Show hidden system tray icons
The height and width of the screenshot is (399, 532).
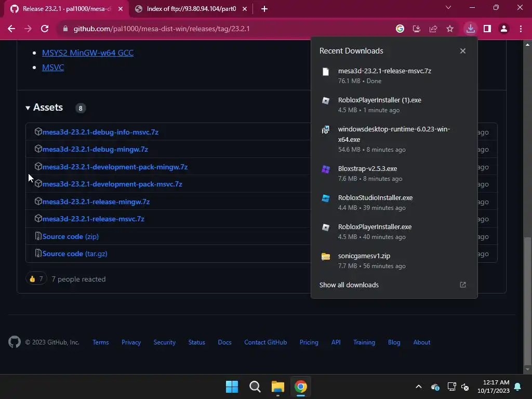[x=419, y=387]
